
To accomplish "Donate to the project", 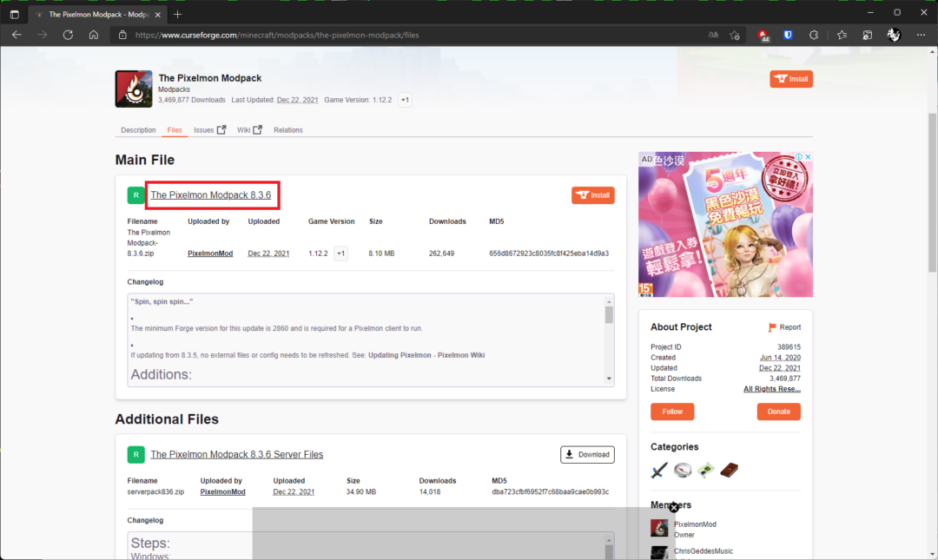I will (x=779, y=412).
